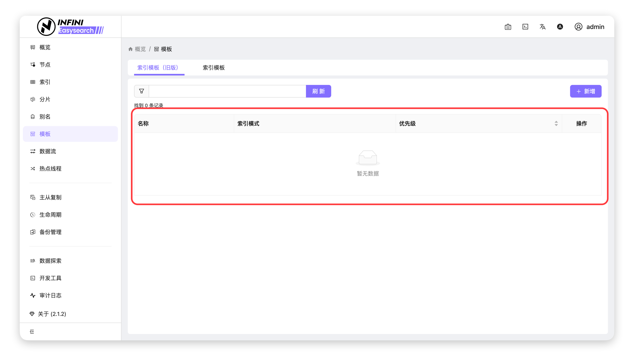Click the 新增 add button
This screenshot has width=634, height=364.
click(586, 91)
